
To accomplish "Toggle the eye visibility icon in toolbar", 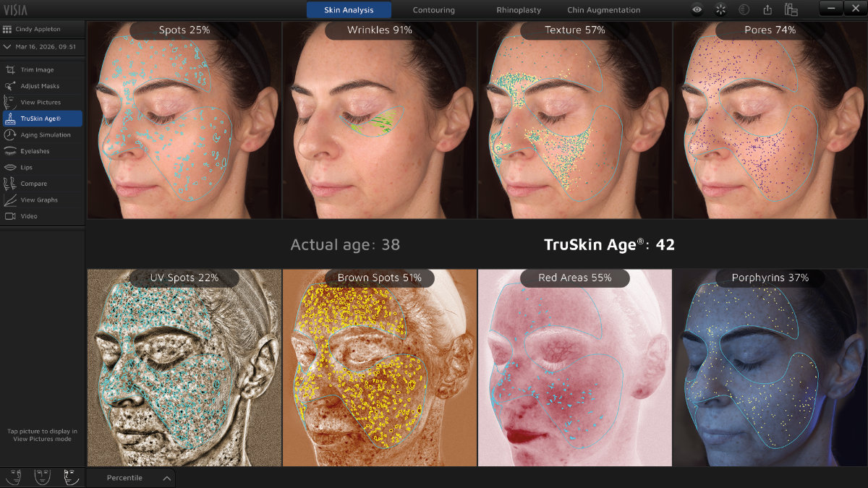I will (697, 9).
